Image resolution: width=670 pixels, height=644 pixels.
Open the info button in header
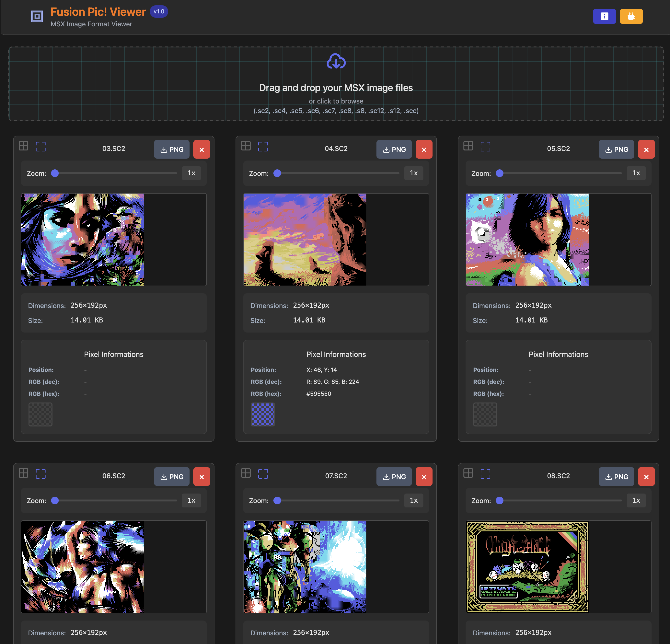coord(604,16)
